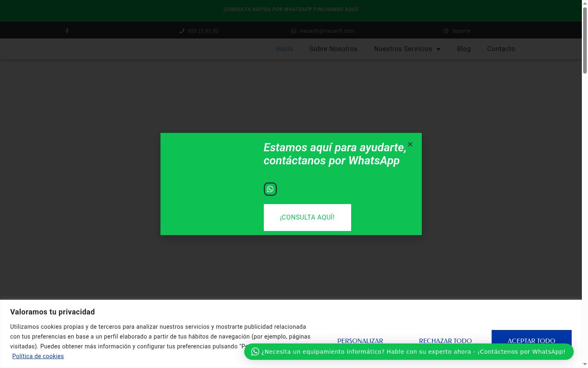Click the Soporte link text
The width and height of the screenshot is (588, 368).
click(461, 31)
